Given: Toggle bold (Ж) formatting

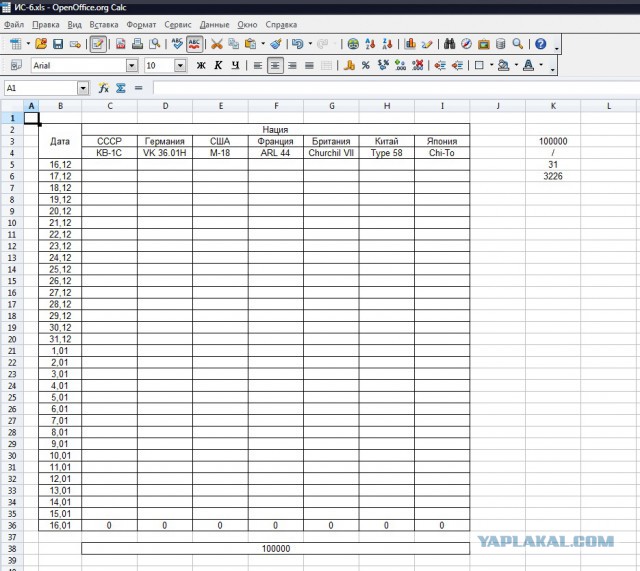Looking at the screenshot, I should tap(201, 65).
